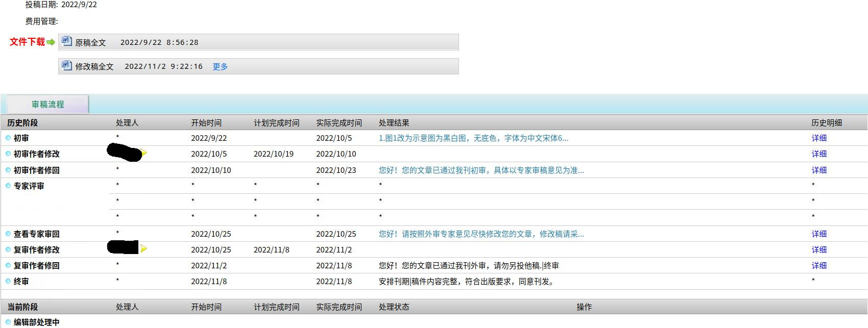
Task: Download the 修改稿全文 file
Action: tap(94, 67)
